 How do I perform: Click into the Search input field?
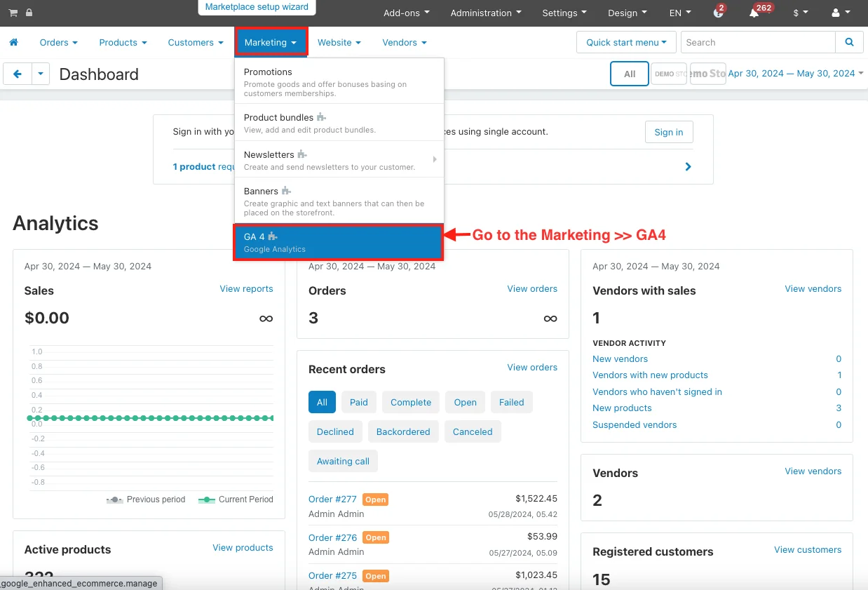click(757, 42)
